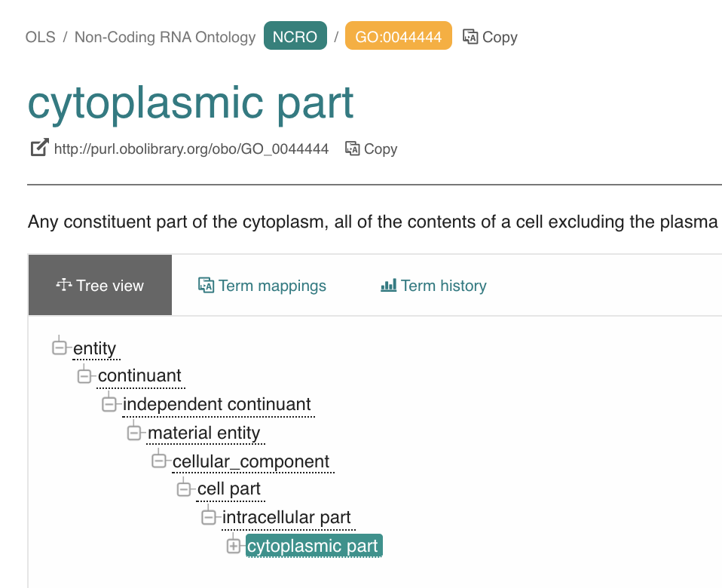
Task: Collapse the material entity tree node
Action: (135, 433)
